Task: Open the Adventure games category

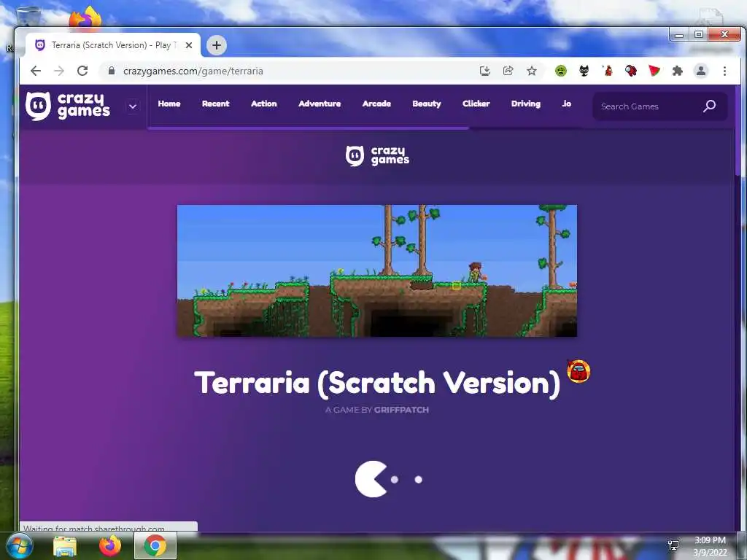Action: tap(320, 104)
